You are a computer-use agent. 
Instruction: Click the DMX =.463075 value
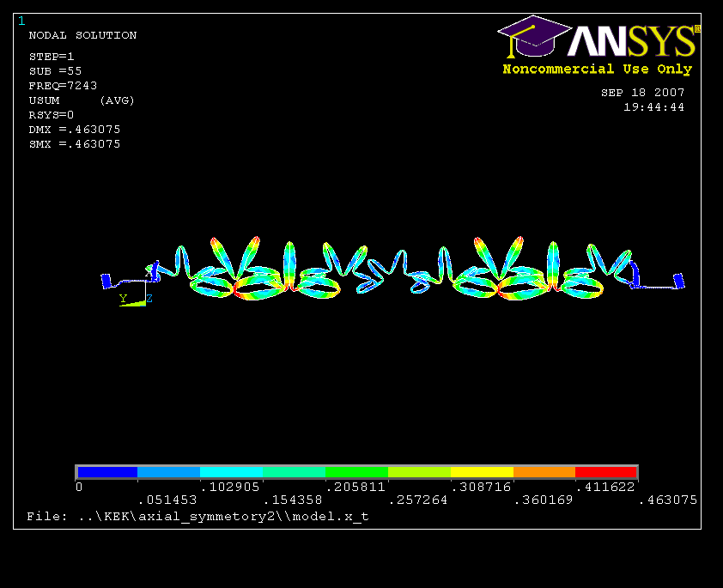pos(74,130)
